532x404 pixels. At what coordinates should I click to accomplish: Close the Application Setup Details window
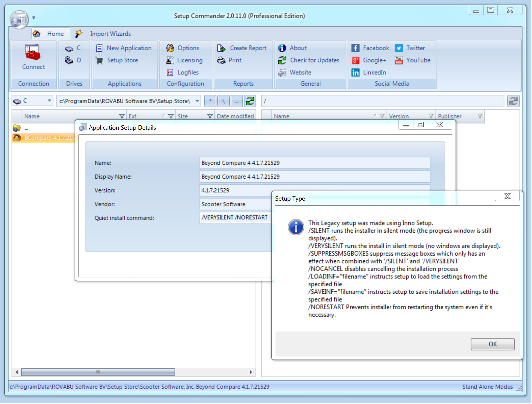pos(440,125)
